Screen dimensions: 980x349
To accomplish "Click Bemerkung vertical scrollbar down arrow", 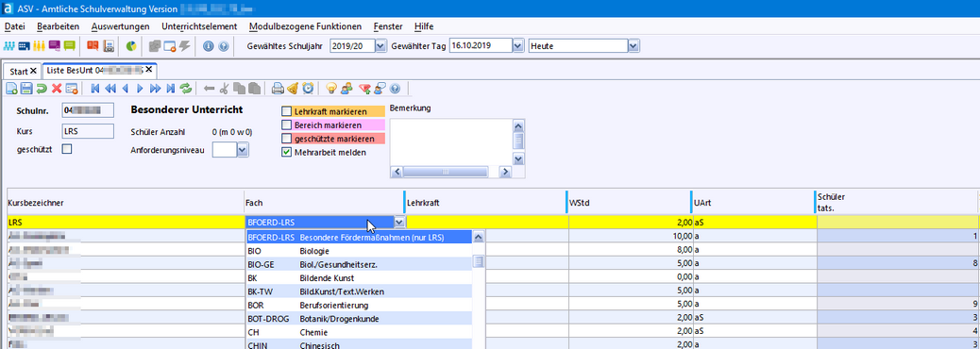I will point(518,159).
